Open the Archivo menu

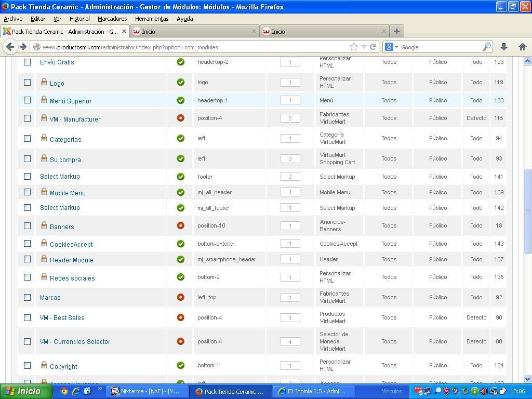(13, 19)
